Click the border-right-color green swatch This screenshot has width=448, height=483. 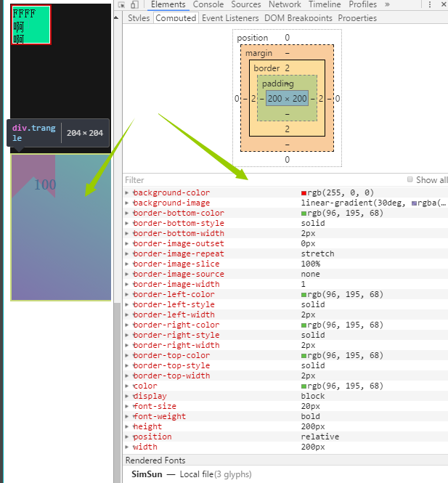point(304,325)
